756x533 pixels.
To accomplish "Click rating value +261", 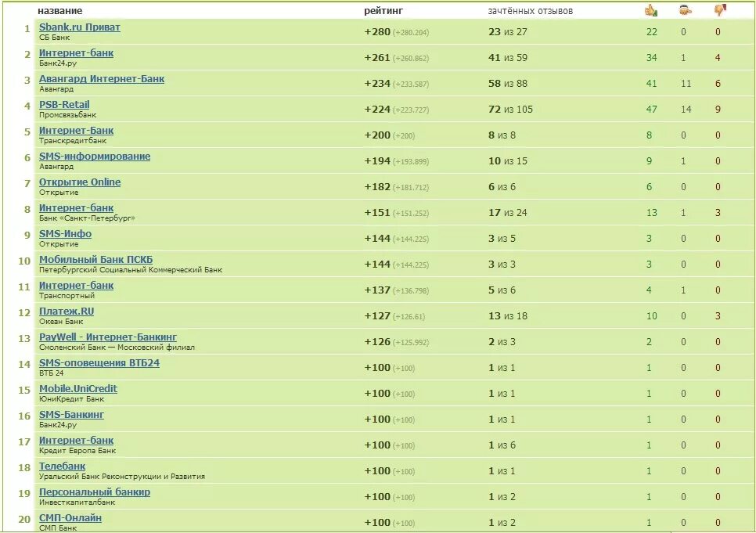I will pyautogui.click(x=377, y=57).
